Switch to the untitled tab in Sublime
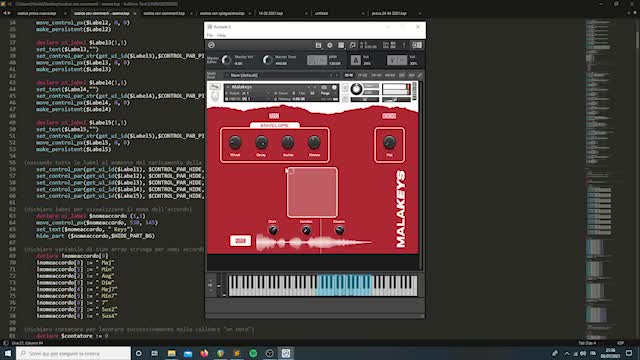 pos(321,13)
